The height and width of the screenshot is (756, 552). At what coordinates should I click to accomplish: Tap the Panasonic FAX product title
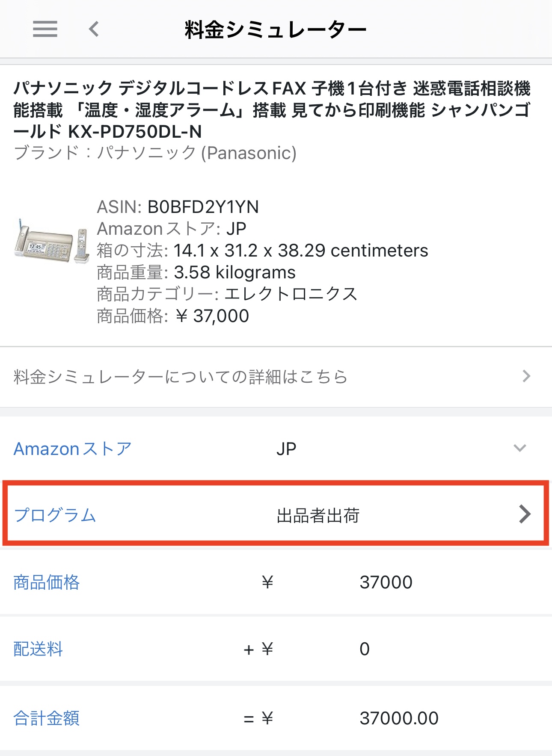click(272, 110)
